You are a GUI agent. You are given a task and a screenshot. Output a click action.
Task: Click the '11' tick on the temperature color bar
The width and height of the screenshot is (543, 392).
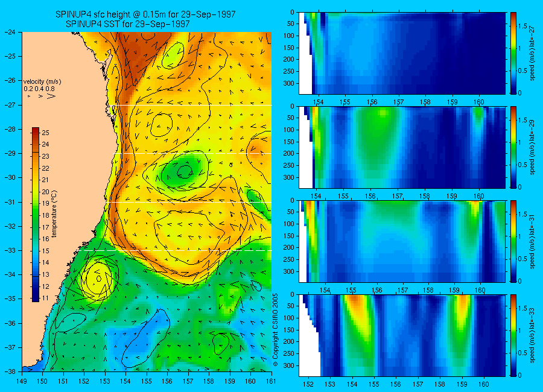(45, 298)
